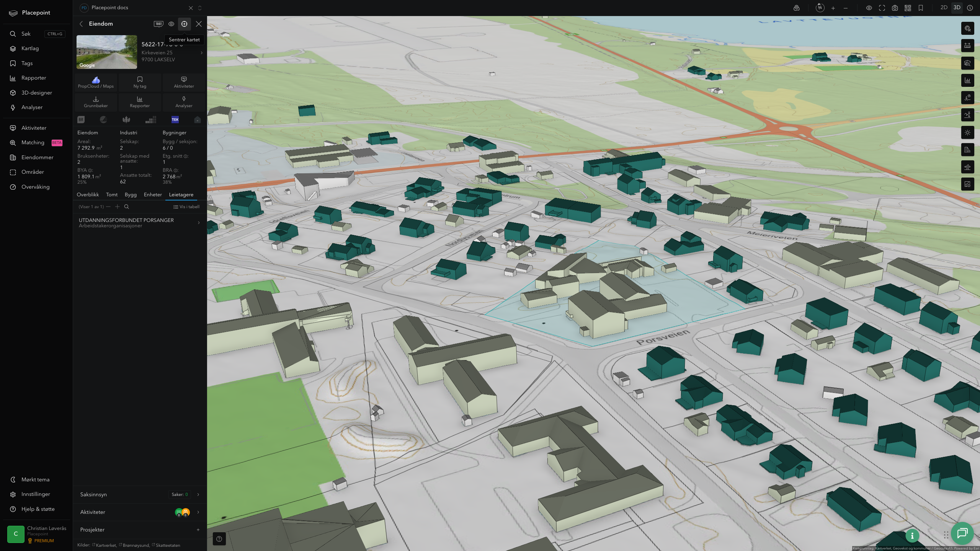Viewport: 980px width, 551px height.
Task: Zoom out the map with minus
Action: [x=846, y=8]
